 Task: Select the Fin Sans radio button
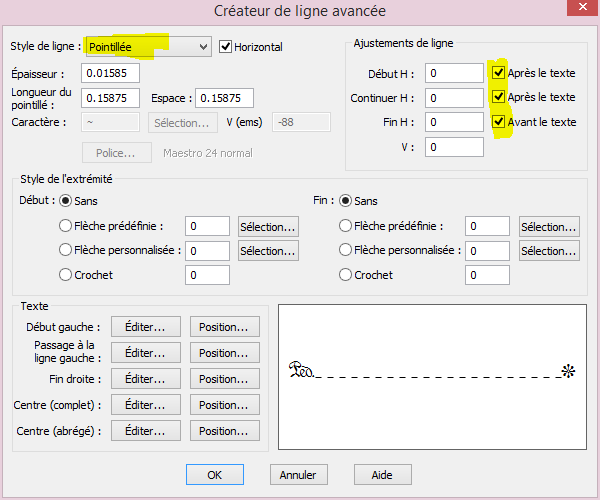pos(346,201)
